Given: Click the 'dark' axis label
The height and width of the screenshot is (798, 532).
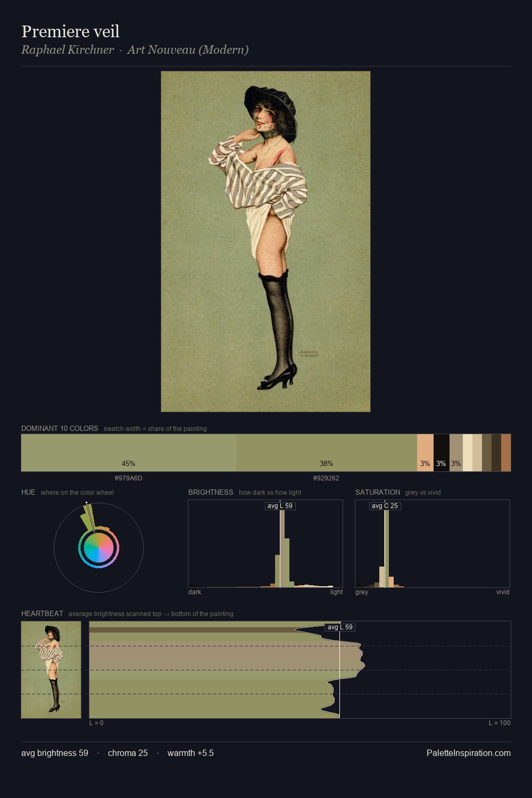Looking at the screenshot, I should (195, 592).
